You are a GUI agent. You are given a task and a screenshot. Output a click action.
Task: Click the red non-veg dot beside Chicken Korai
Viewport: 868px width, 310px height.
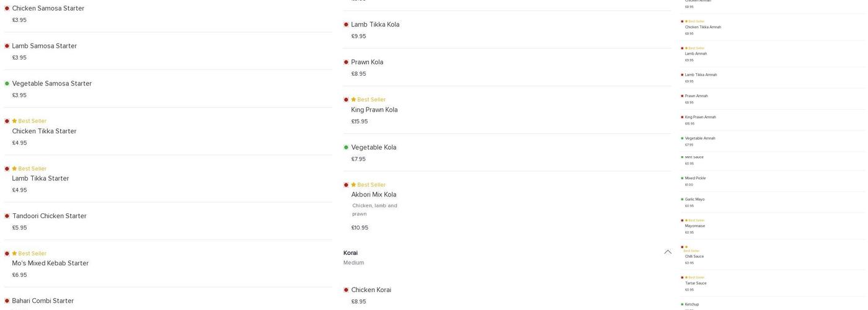346,290
